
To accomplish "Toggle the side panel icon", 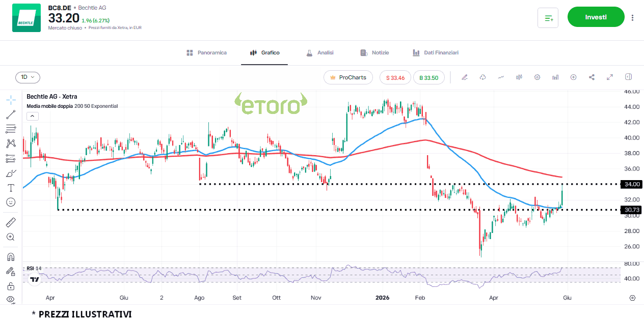I will (629, 77).
